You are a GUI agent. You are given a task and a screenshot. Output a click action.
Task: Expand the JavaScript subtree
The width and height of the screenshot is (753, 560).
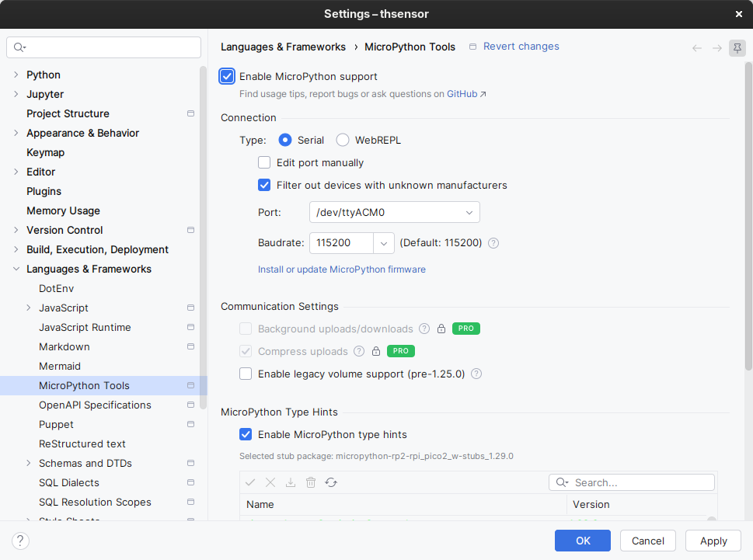click(28, 308)
